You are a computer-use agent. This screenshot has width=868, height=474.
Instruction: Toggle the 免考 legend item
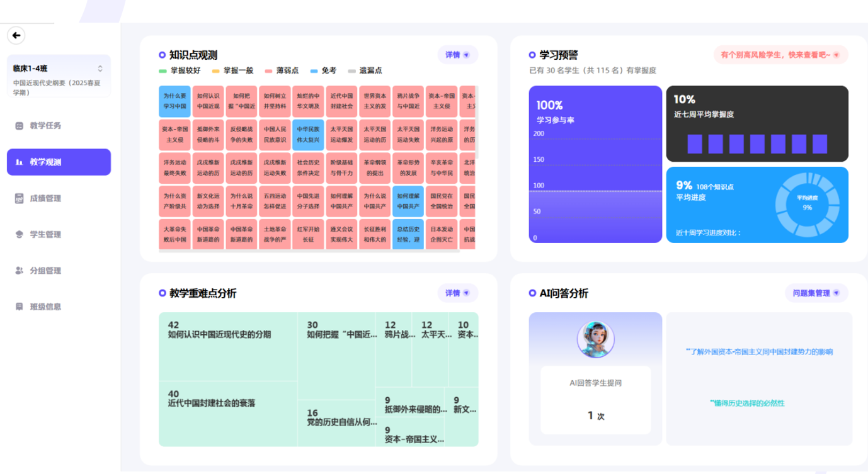(x=323, y=71)
